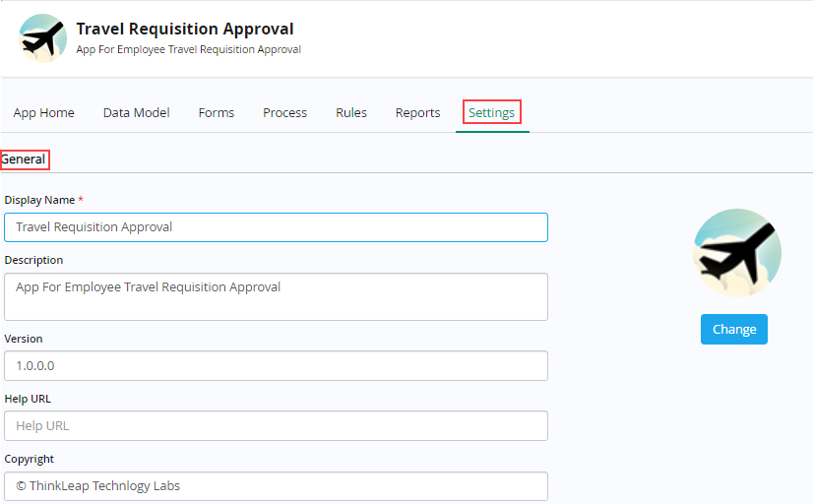Viewport: 813px width, 504px height.
Task: Focus the Display Name input field
Action: pyautogui.click(x=276, y=227)
